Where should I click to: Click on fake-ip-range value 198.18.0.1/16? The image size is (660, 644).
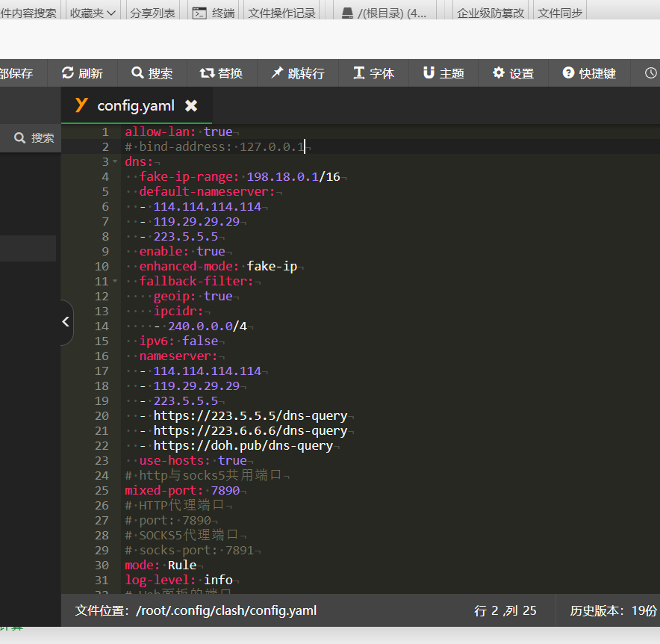(x=293, y=176)
